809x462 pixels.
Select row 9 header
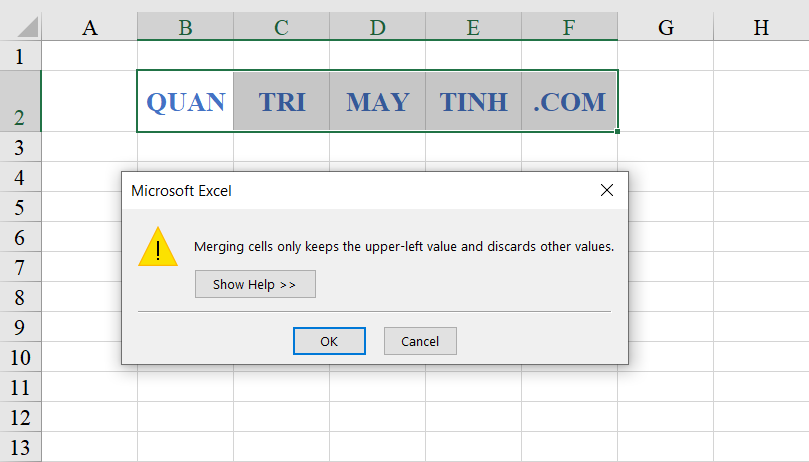coord(20,327)
